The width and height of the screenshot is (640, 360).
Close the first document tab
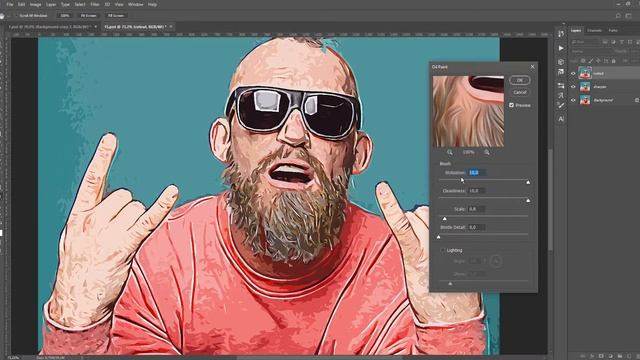pyautogui.click(x=96, y=27)
